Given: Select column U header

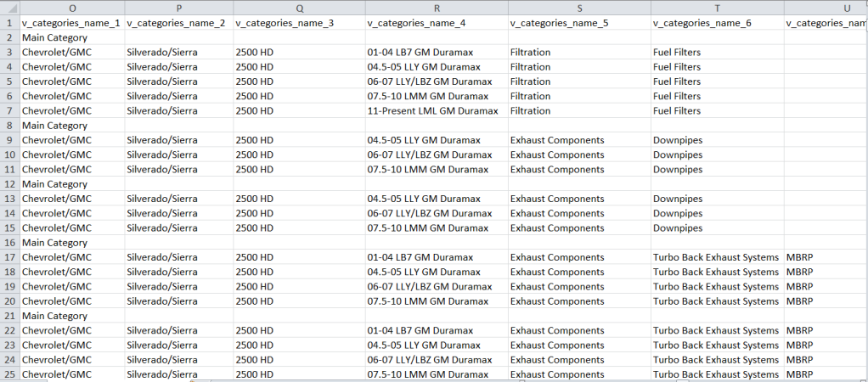Looking at the screenshot, I should coord(826,8).
